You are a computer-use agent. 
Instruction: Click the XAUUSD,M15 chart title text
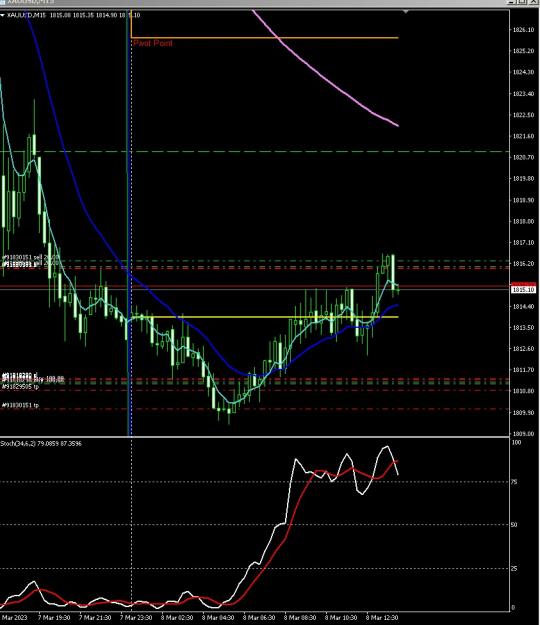[26, 15]
